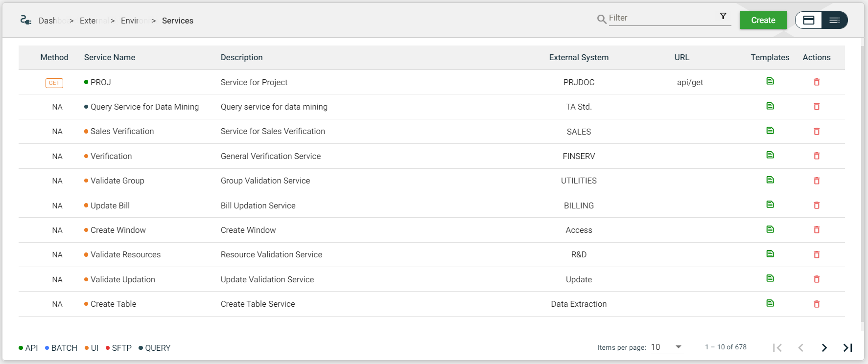Delete the Create Table service
Image resolution: width=868 pixels, height=364 pixels.
coord(816,304)
